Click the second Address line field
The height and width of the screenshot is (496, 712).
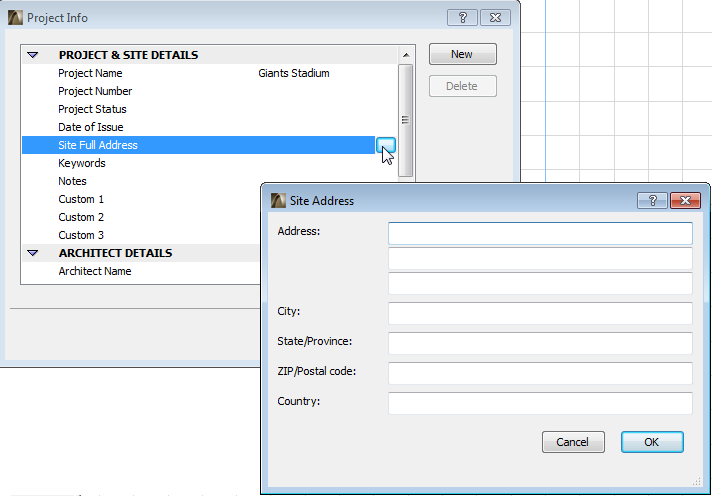pyautogui.click(x=540, y=258)
